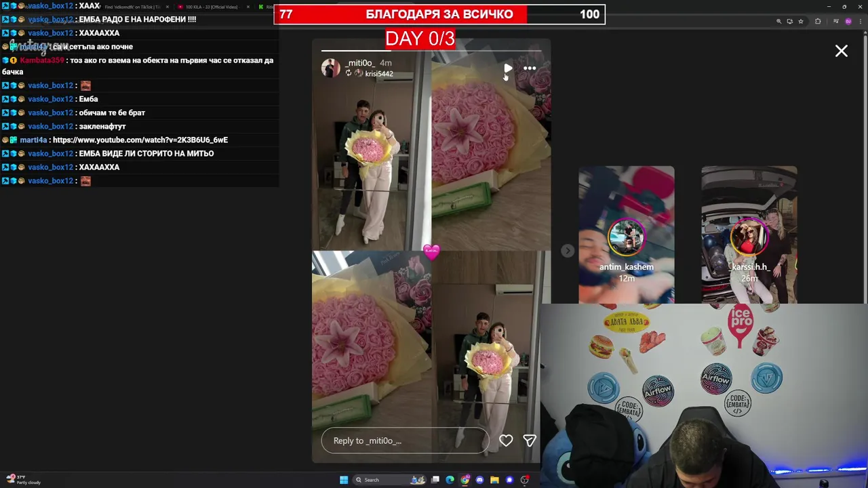
Task: Switch to the TikTok browser tab
Action: [x=132, y=7]
